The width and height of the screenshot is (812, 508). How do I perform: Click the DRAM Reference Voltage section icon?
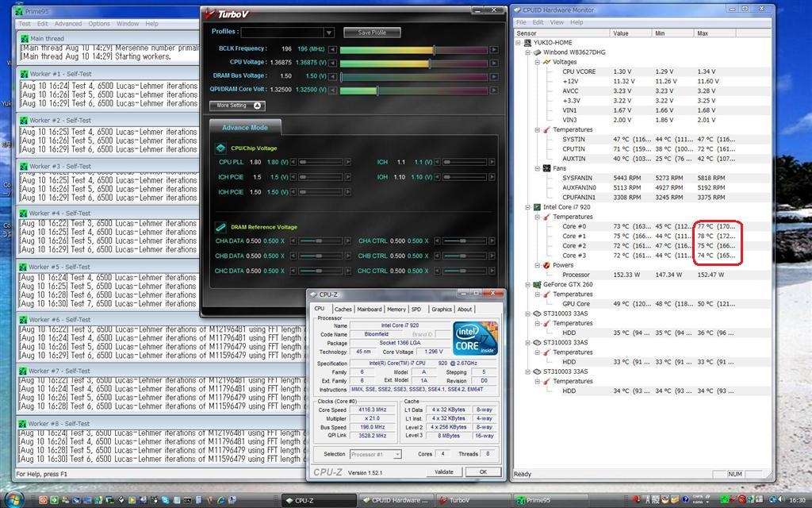(220, 227)
